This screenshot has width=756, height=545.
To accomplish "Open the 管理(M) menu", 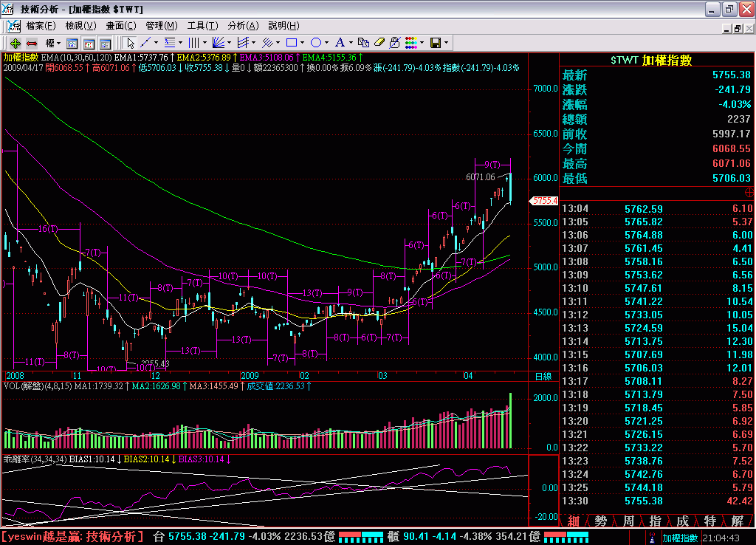I will tap(162, 26).
